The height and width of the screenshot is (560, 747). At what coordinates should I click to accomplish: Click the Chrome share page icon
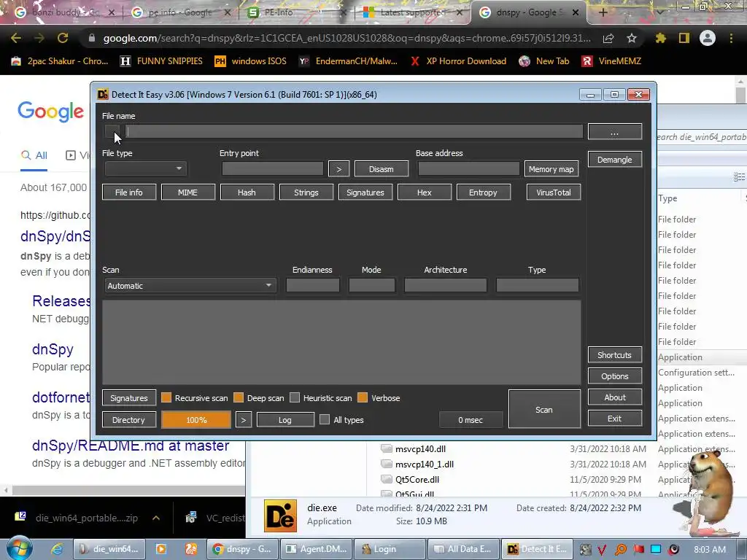(x=608, y=38)
